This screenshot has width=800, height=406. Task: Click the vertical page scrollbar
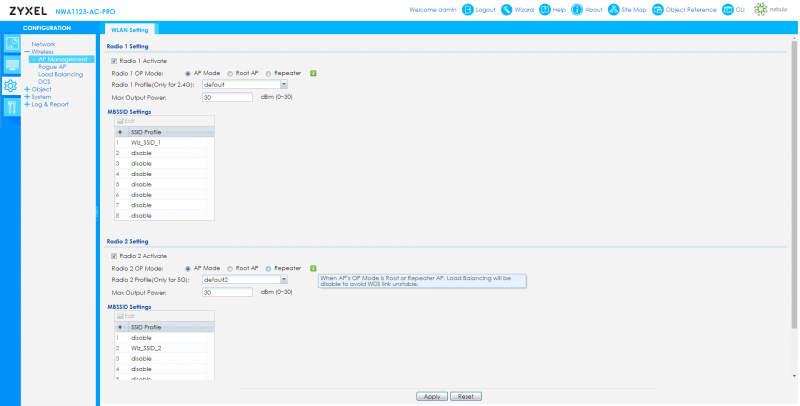pyautogui.click(x=794, y=185)
